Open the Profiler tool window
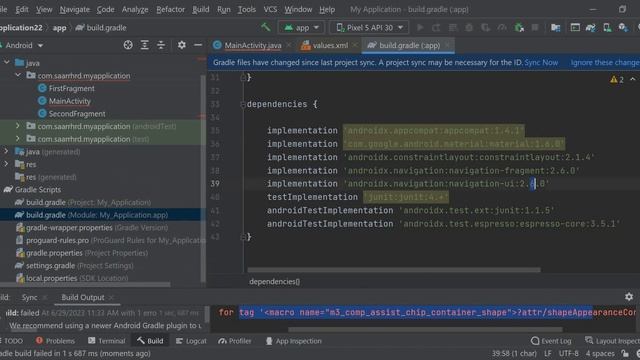This screenshot has height=360, width=640. tap(235, 341)
